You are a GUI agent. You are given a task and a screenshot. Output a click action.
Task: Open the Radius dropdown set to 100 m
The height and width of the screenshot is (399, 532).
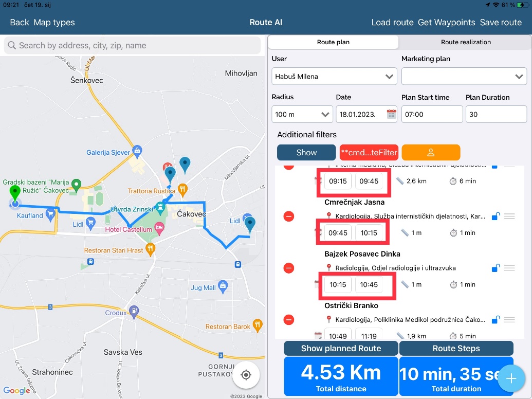302,114
